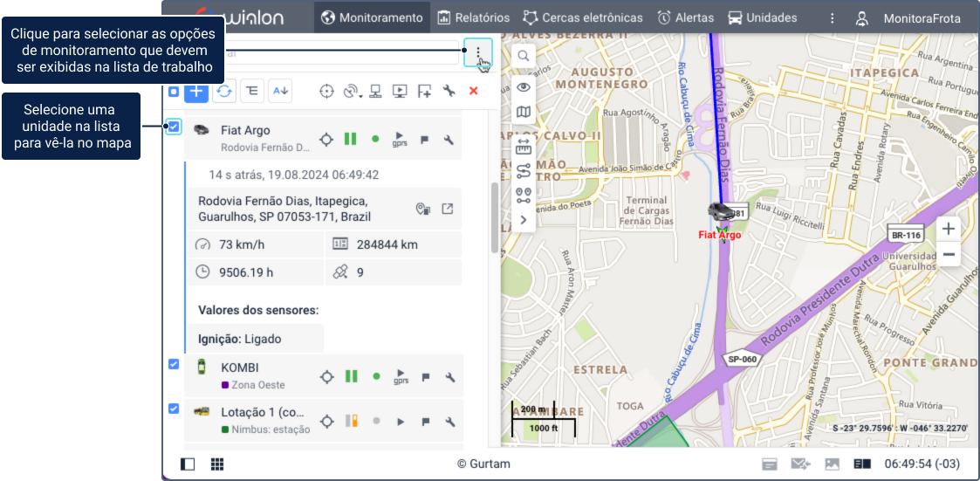Open the Lotação 1 wrench properties icon
Viewport: 980px width, 481px height.
(449, 422)
